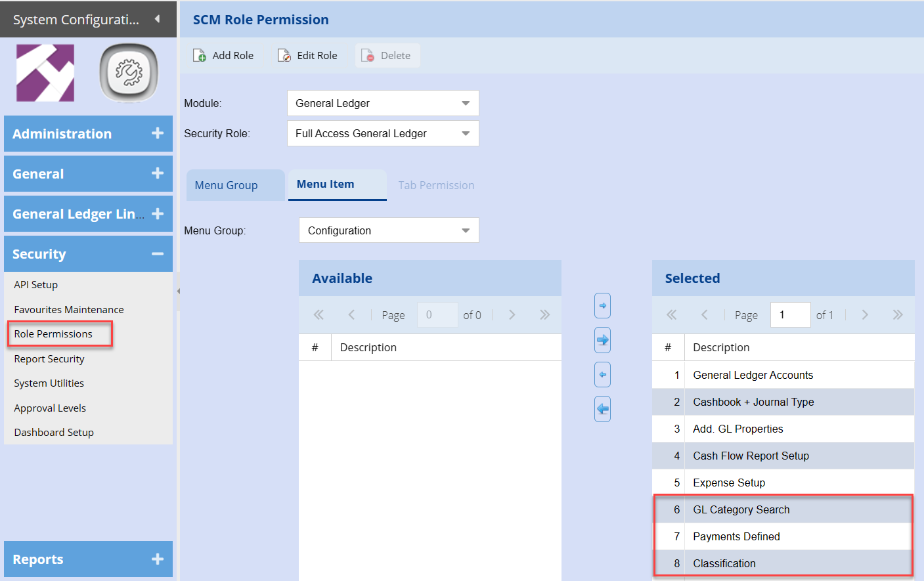Click the Delete button label
Viewport: 924px width, 581px height.
tap(395, 56)
